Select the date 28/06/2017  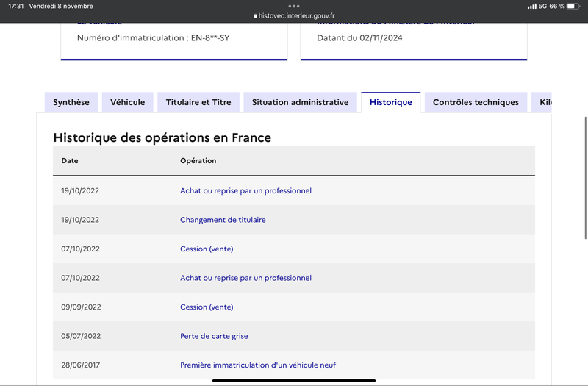point(81,365)
